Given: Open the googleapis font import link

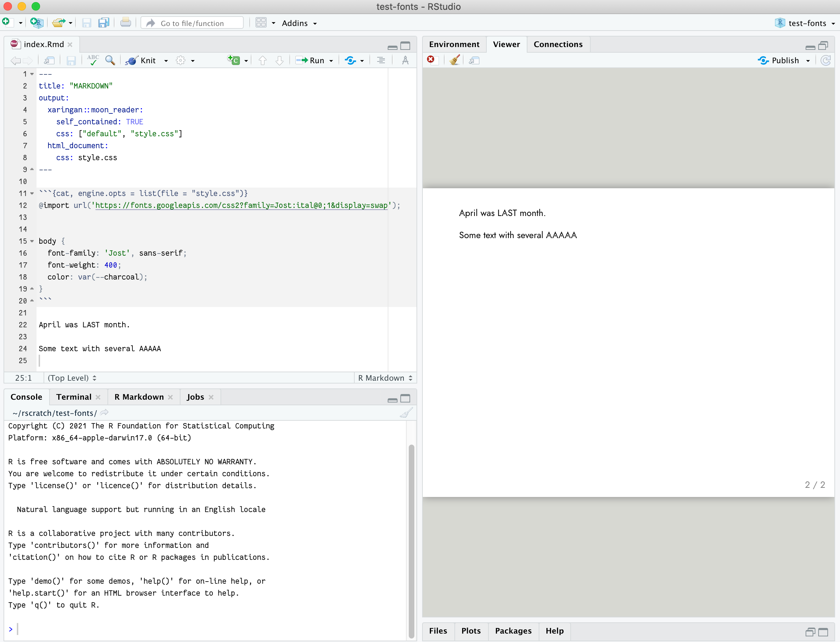Looking at the screenshot, I should 242,205.
